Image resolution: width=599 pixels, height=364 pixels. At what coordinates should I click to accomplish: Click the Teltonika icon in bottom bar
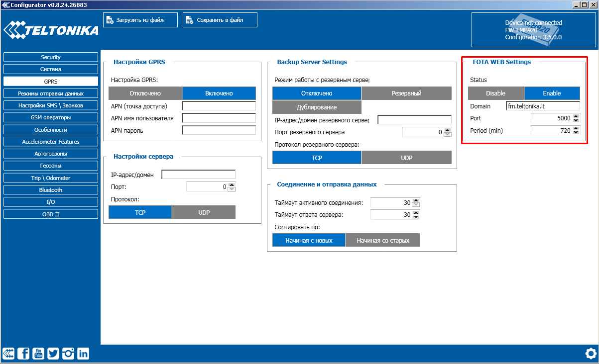tap(8, 354)
